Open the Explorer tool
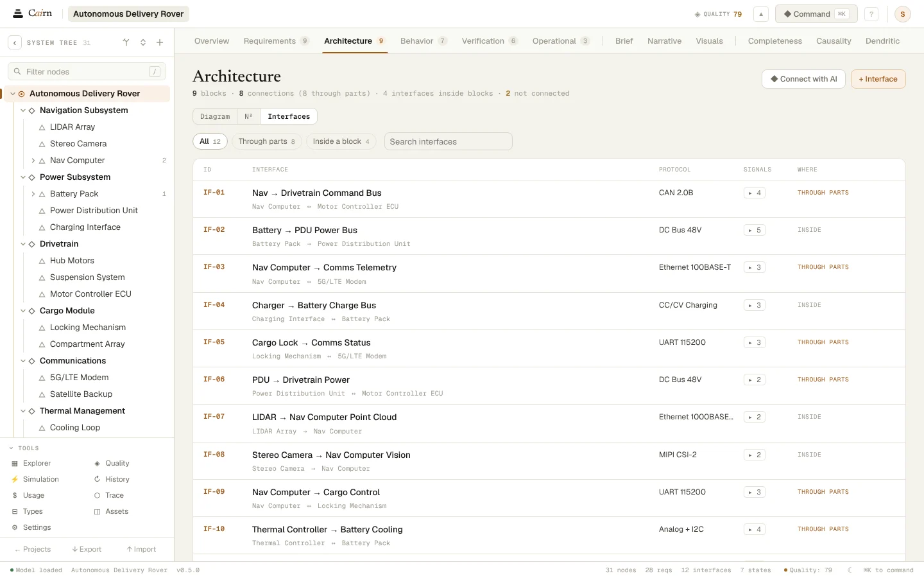Image resolution: width=924 pixels, height=578 pixels. pyautogui.click(x=31, y=463)
